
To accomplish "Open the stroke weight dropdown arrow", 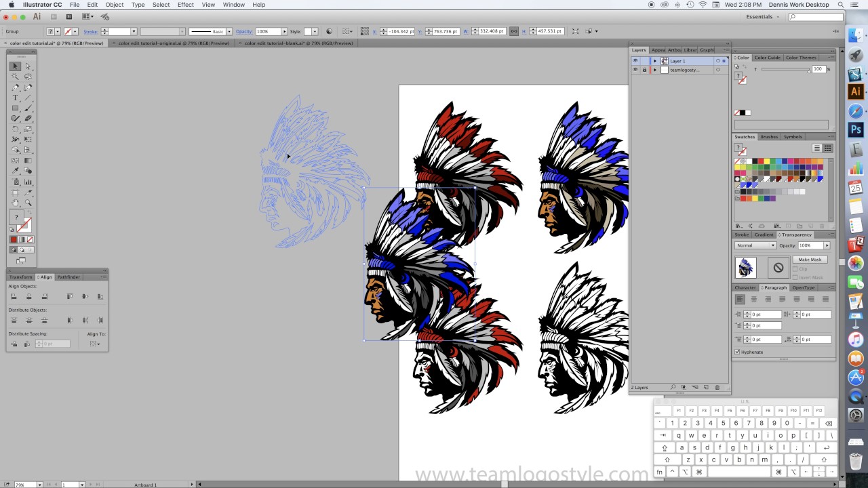I will coord(134,31).
